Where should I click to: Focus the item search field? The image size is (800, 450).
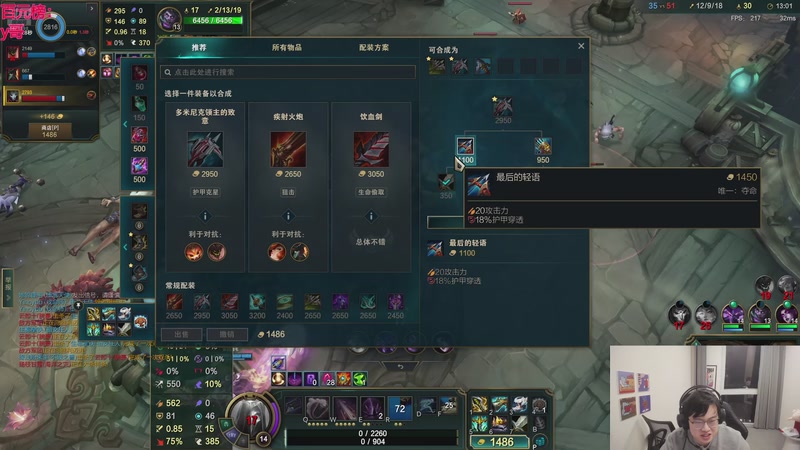tap(288, 72)
